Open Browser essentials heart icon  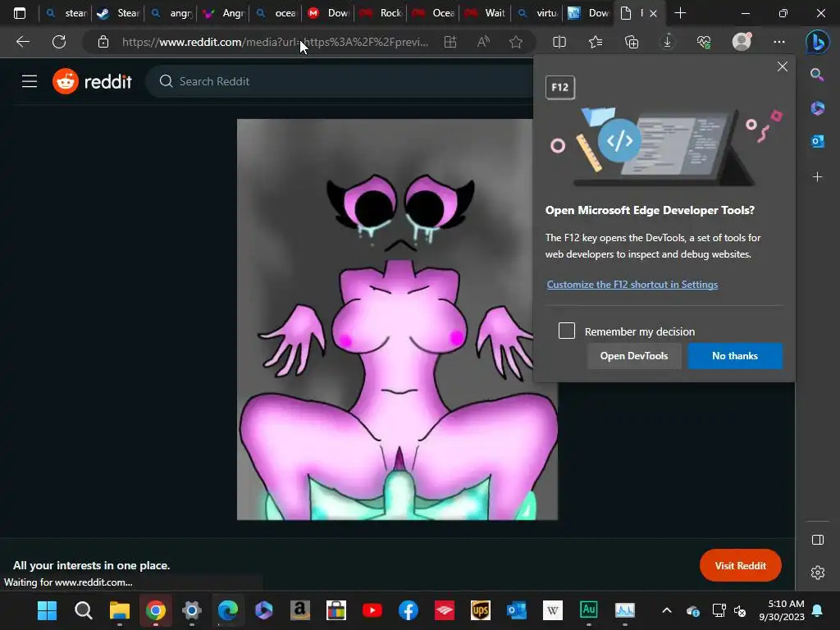coord(704,42)
